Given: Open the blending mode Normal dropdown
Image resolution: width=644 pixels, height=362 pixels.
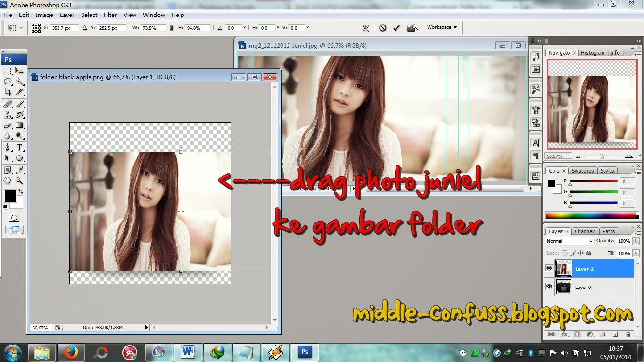Looking at the screenshot, I should coord(568,241).
